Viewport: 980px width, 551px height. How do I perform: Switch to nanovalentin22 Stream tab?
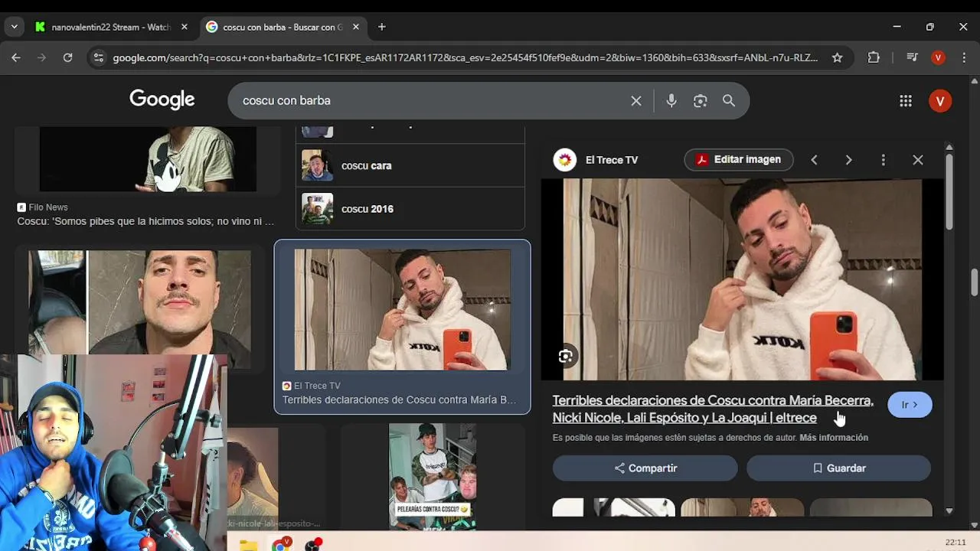111,27
